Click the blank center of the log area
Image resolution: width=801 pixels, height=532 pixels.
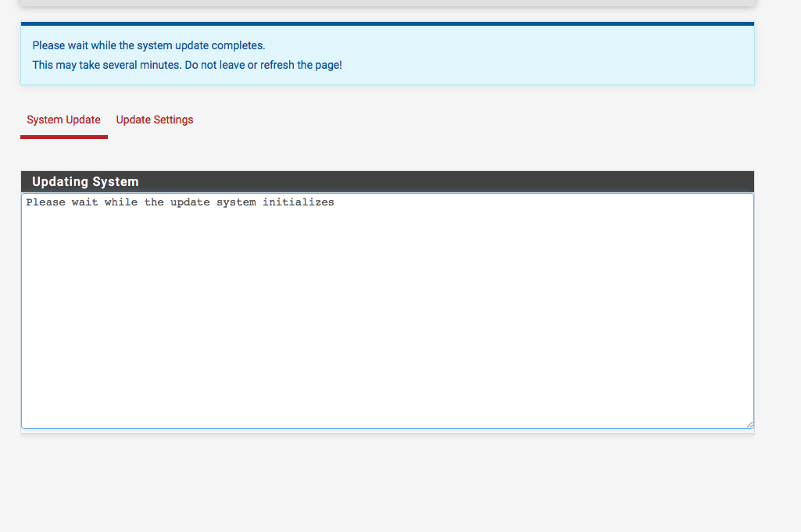click(x=387, y=312)
